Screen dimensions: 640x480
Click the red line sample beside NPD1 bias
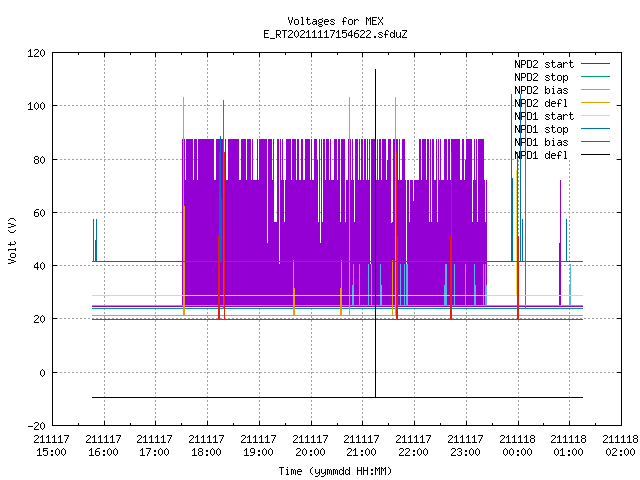point(595,142)
